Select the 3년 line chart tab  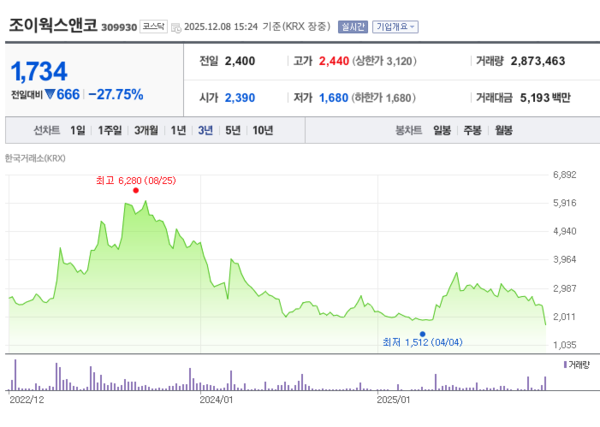tap(205, 130)
